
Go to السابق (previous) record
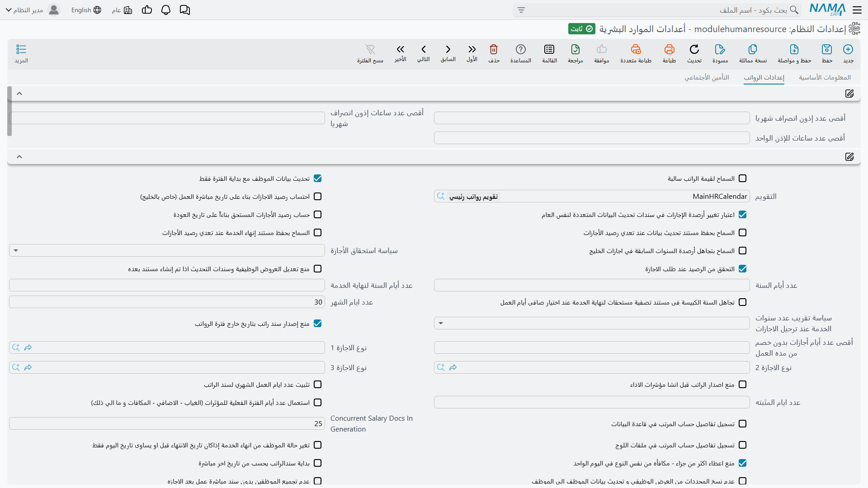click(448, 49)
